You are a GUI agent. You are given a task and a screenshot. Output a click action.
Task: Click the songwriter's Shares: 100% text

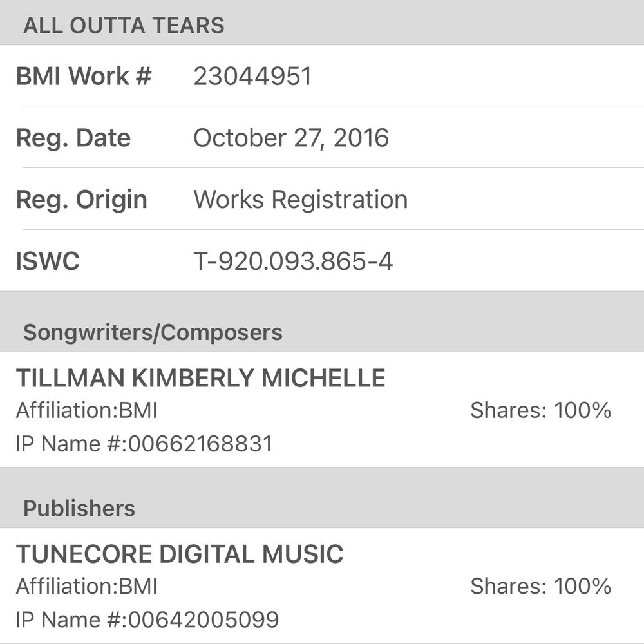(540, 410)
